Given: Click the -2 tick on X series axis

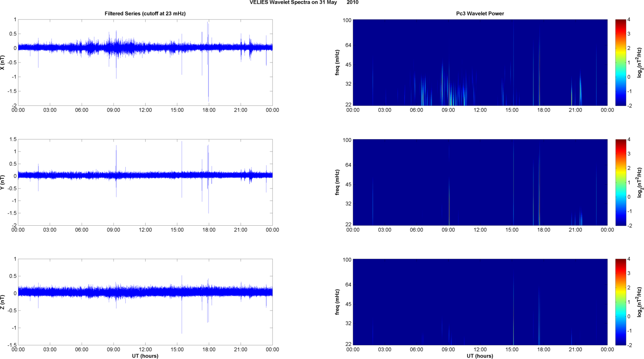Looking at the screenshot, I should [14, 106].
